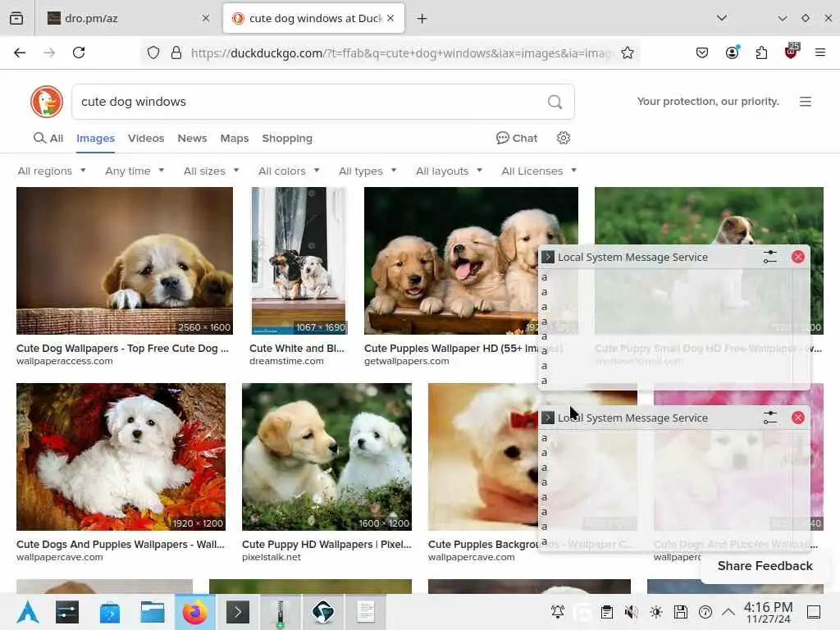Configure the upper Local System Message notification
The image size is (840, 630).
pyautogui.click(x=769, y=257)
